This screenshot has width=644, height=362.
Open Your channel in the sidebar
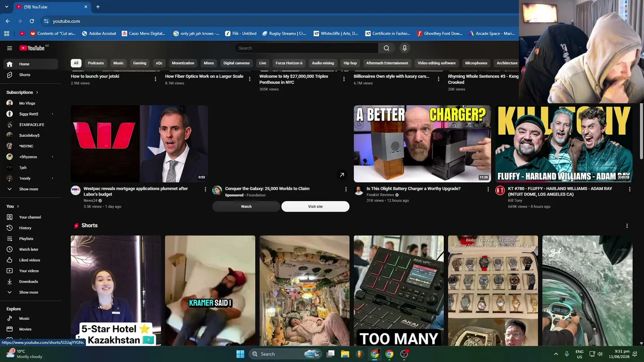click(x=30, y=217)
